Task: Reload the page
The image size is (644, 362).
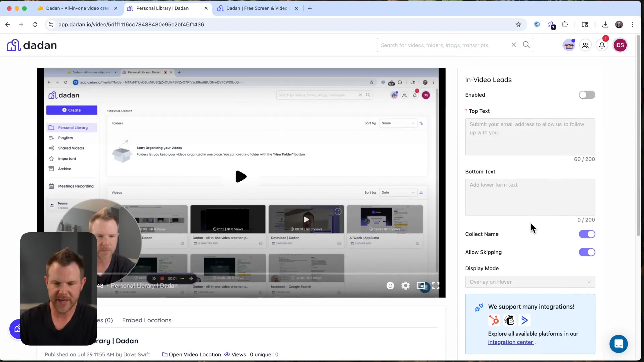Action: (35, 24)
